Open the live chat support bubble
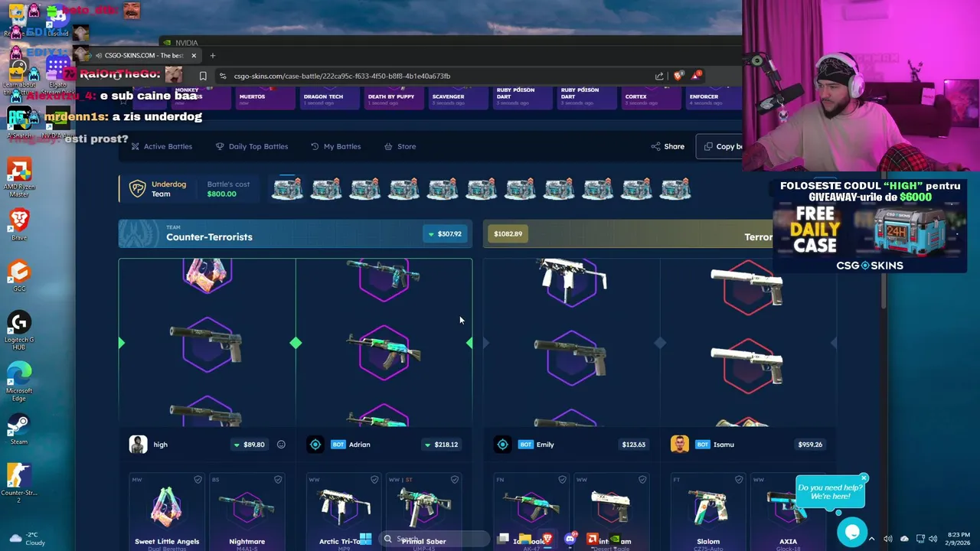 tap(852, 531)
